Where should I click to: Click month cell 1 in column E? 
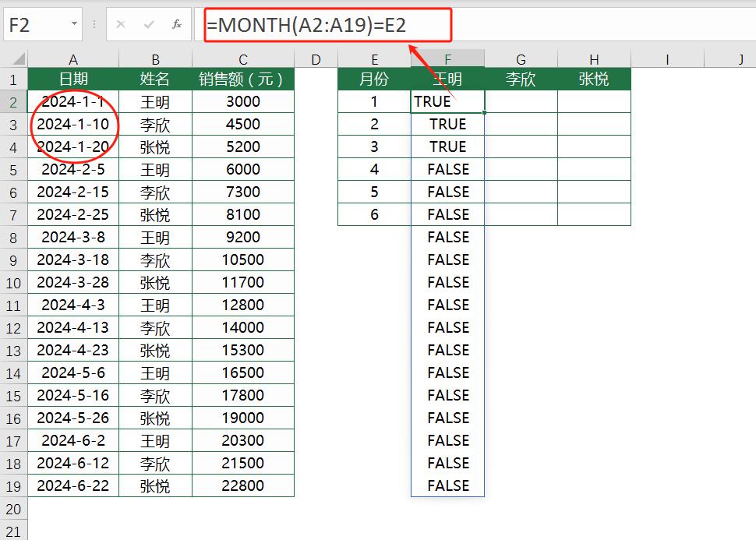click(x=374, y=102)
